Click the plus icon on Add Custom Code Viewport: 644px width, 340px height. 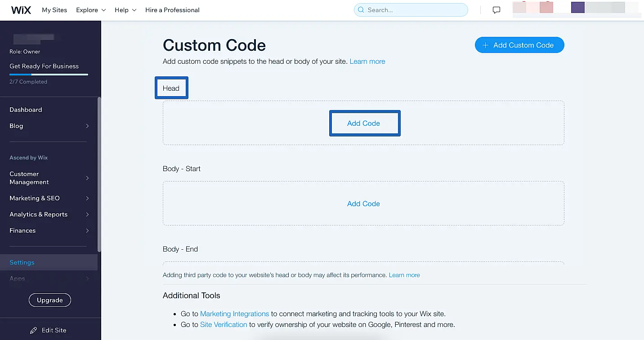[485, 45]
